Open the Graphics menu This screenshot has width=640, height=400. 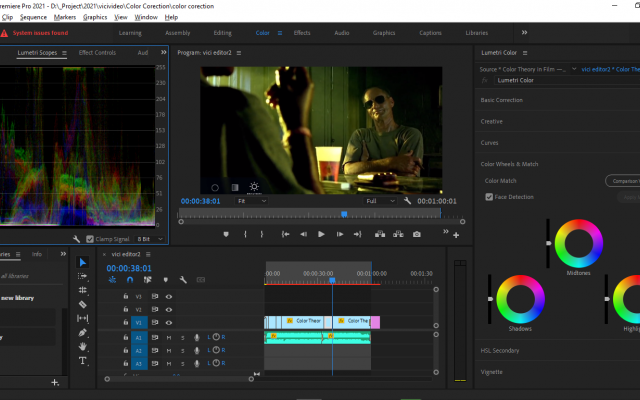95,17
